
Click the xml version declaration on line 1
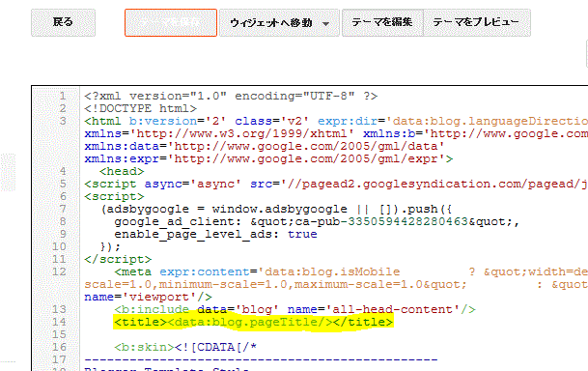click(x=231, y=96)
